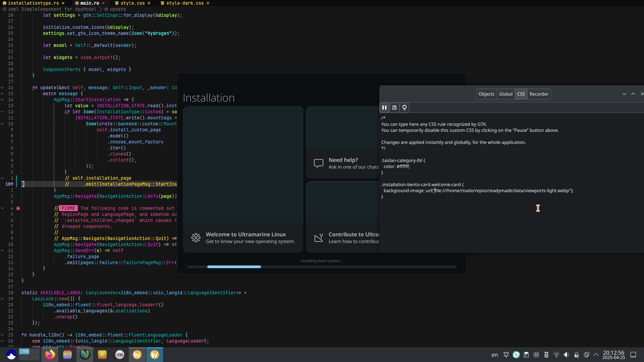Click the save CSS icon
Screen dimensions: 644x362
[394, 108]
